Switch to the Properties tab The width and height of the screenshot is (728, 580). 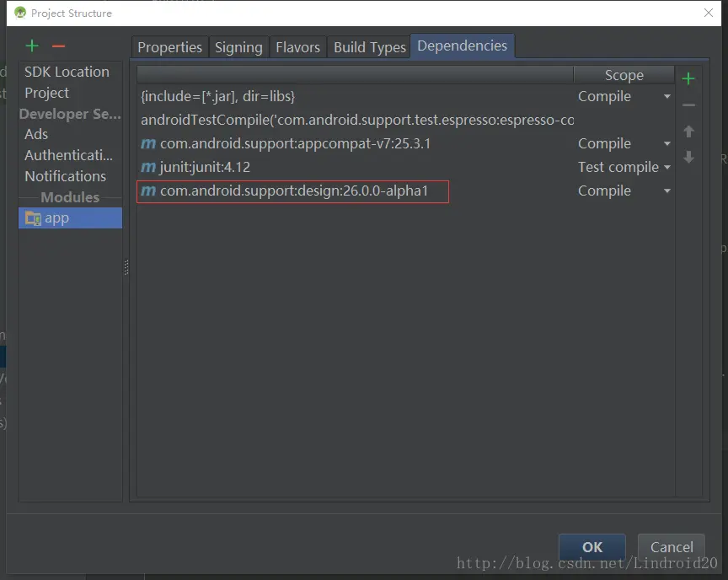(170, 47)
